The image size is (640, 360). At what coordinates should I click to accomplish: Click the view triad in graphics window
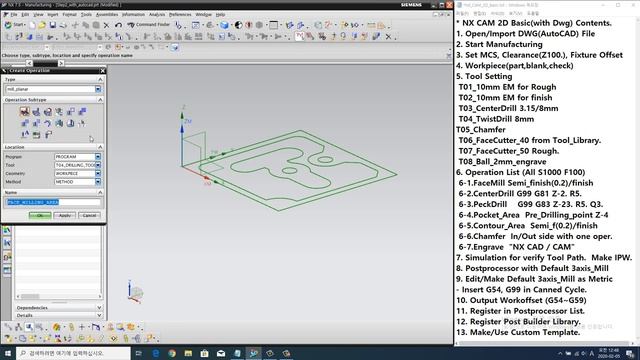135,291
